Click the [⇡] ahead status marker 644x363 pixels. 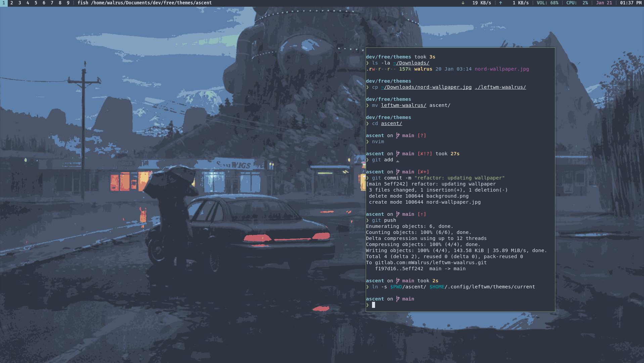(x=422, y=214)
